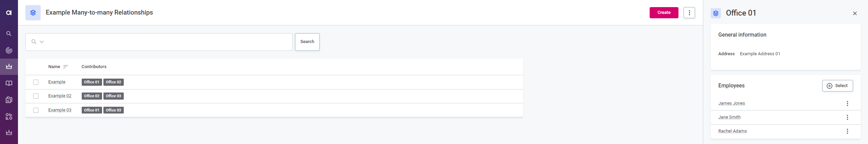
Task: Open the Jane Smith employee link
Action: tap(729, 117)
